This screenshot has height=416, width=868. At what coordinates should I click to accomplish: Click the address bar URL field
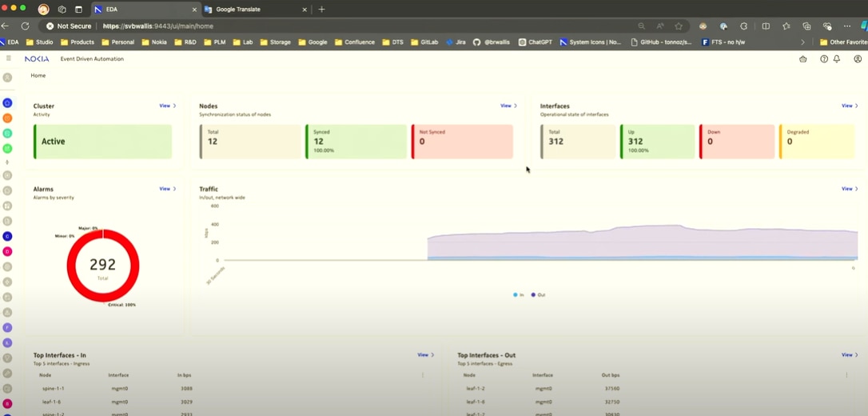[x=365, y=26]
